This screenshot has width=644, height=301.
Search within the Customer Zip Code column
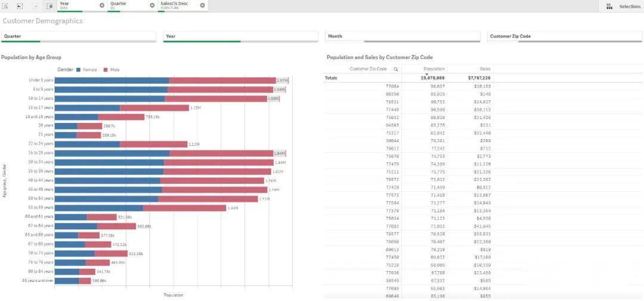(395, 69)
